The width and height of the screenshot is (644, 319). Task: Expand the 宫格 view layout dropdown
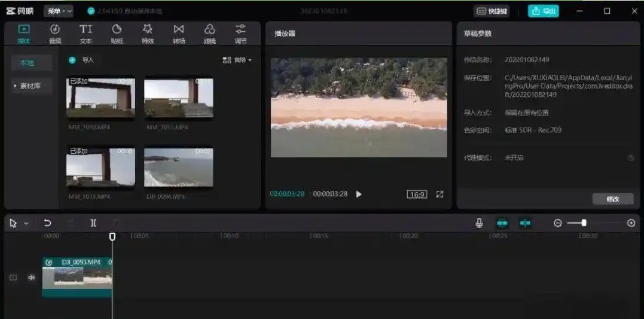pos(237,60)
